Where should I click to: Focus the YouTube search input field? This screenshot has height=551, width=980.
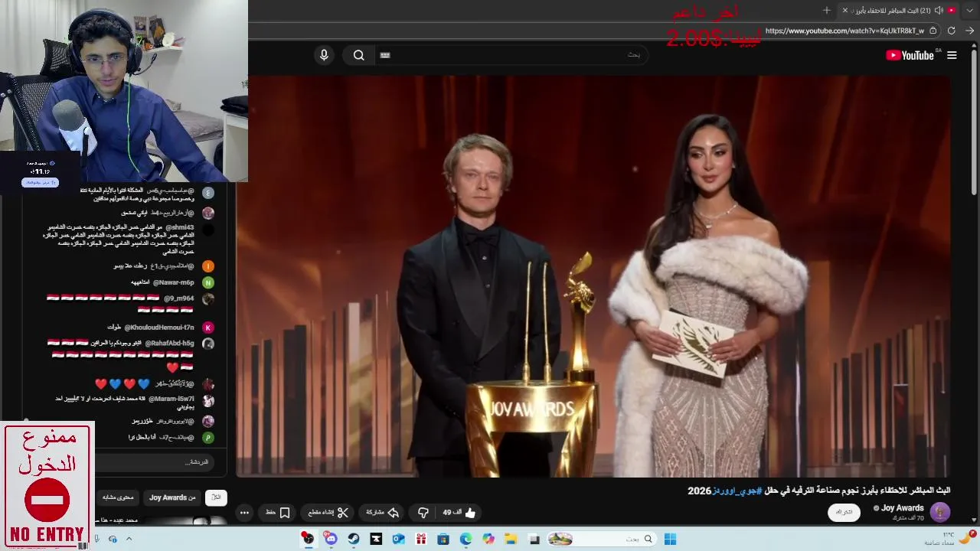[x=513, y=55]
